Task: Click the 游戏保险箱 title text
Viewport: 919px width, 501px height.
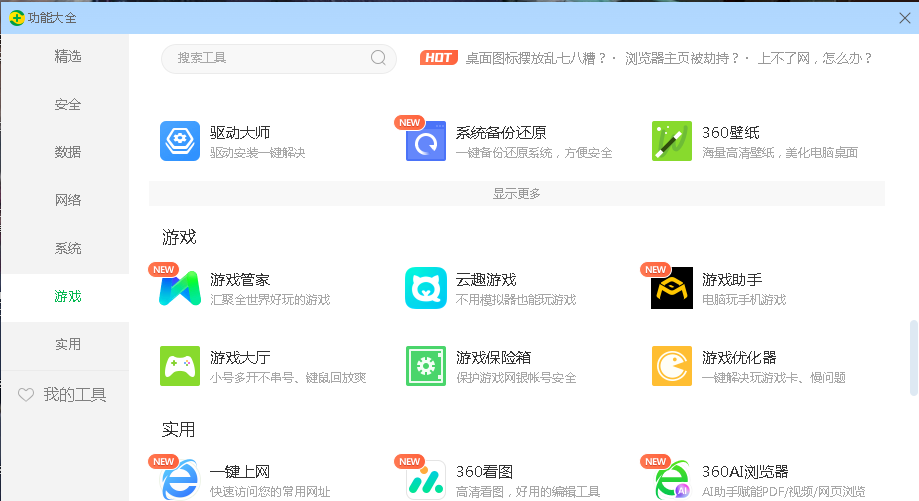Action: [493, 357]
